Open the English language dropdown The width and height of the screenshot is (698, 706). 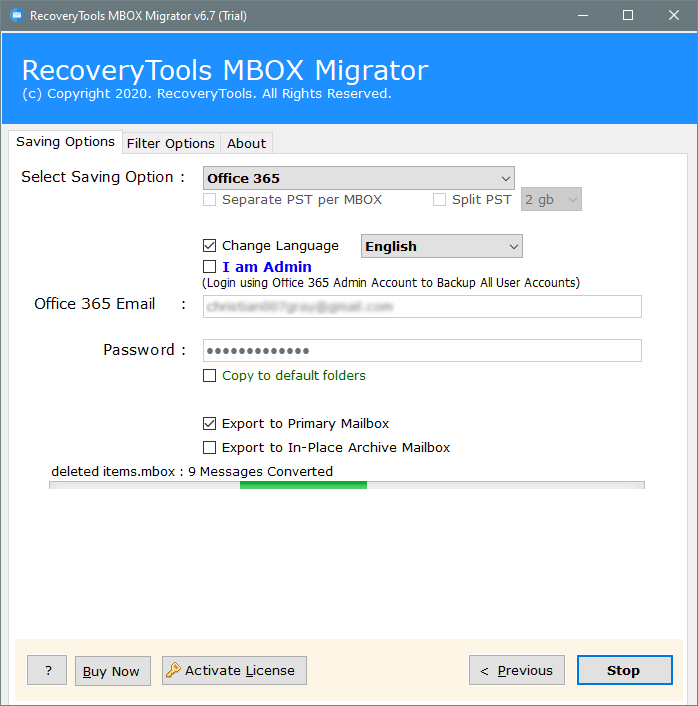coord(442,246)
